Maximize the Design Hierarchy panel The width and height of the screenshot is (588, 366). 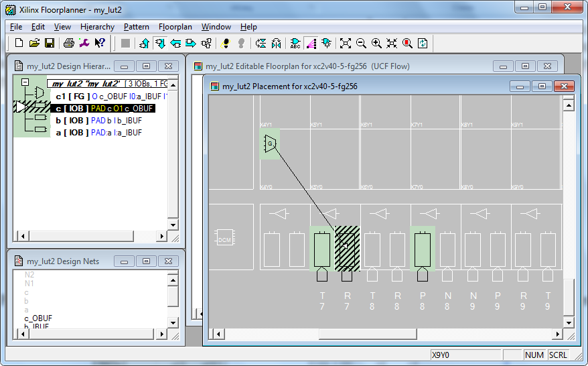click(146, 66)
